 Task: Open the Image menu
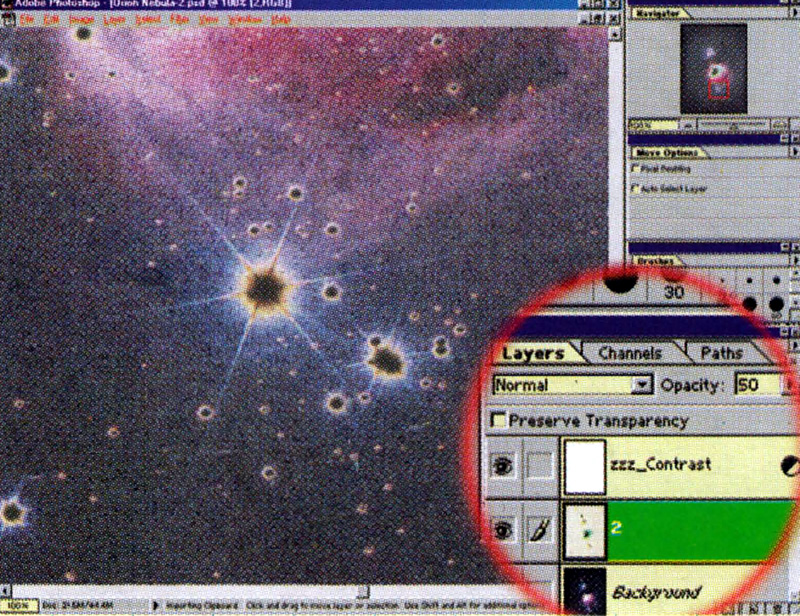(81, 20)
